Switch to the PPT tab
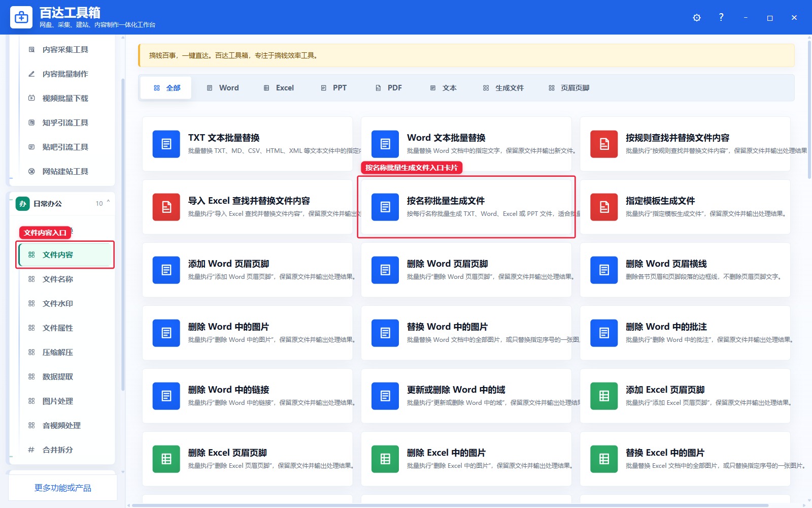 (334, 88)
